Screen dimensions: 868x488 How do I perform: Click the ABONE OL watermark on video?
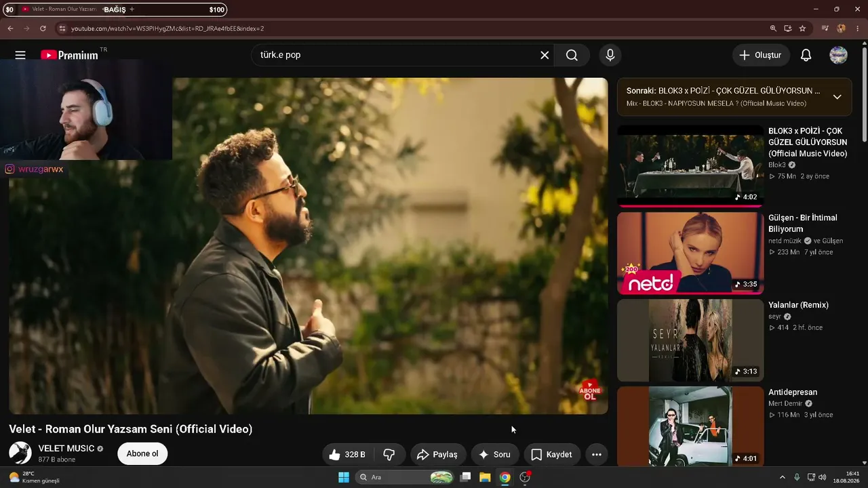click(590, 390)
